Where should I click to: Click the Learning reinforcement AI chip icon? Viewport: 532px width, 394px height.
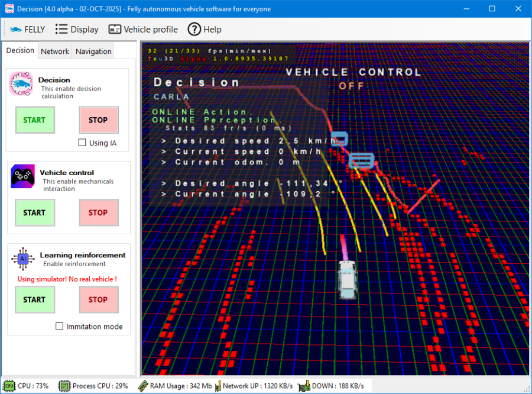coord(23,259)
